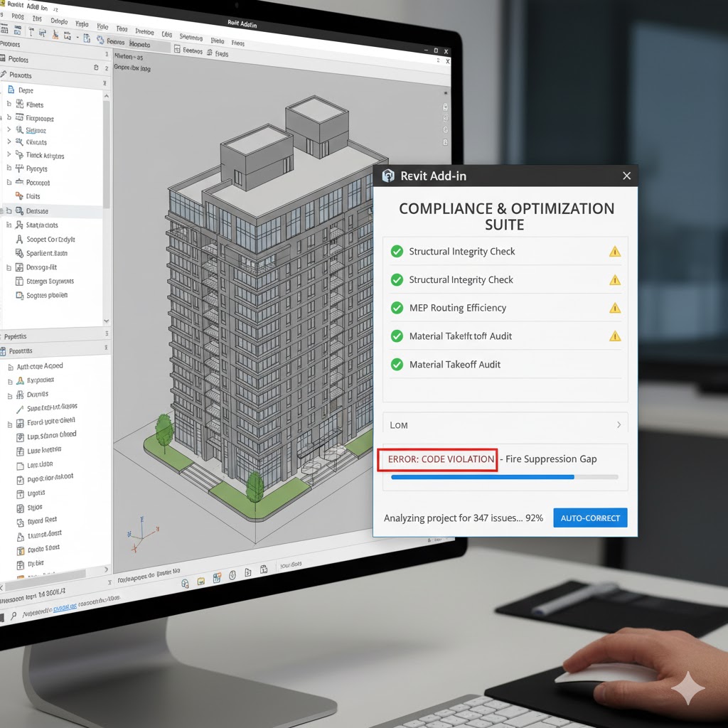Click the clipboard icon in the status bar

tap(264, 569)
